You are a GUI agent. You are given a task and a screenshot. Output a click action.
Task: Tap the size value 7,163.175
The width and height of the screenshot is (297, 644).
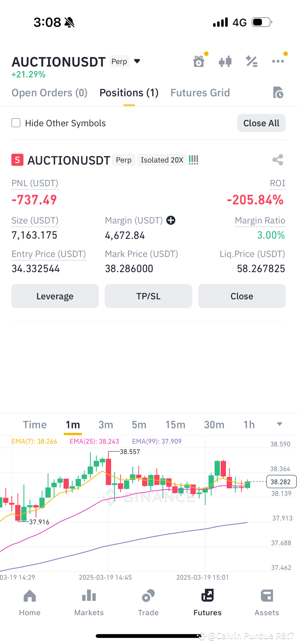coord(34,235)
